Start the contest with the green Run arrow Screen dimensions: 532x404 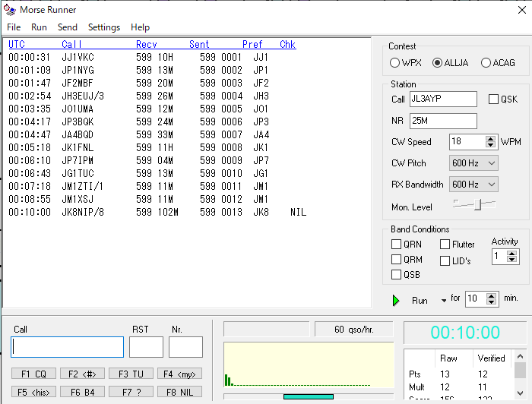(x=396, y=300)
